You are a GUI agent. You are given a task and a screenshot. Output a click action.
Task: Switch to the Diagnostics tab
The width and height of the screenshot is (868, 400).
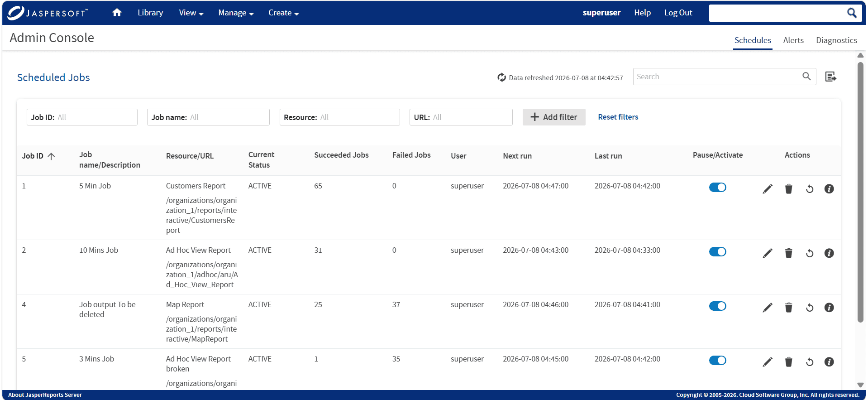coord(836,40)
